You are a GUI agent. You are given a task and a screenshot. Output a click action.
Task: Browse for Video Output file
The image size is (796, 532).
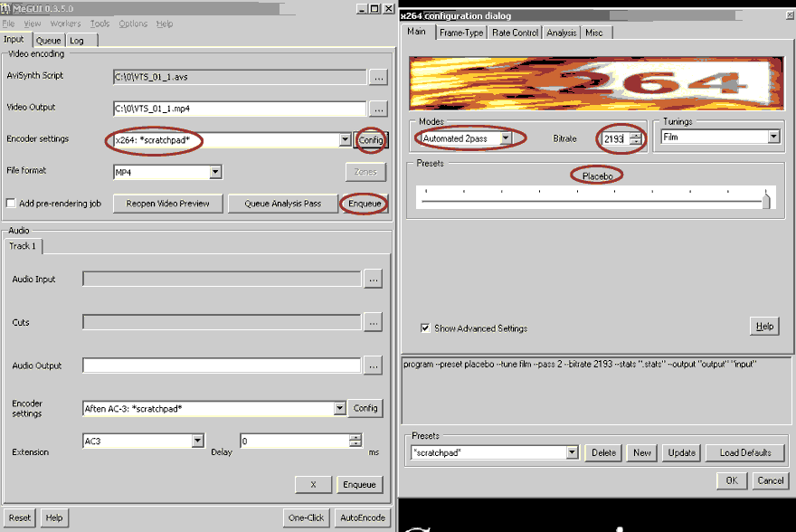pos(378,109)
